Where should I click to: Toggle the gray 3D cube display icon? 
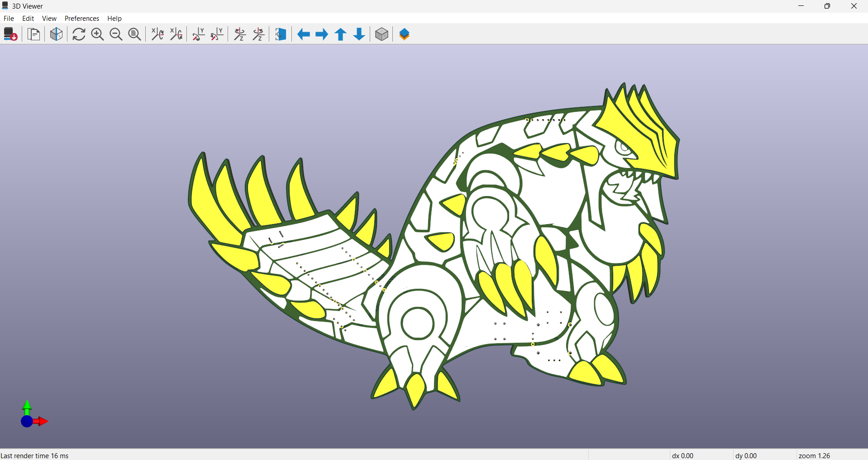[x=382, y=34]
